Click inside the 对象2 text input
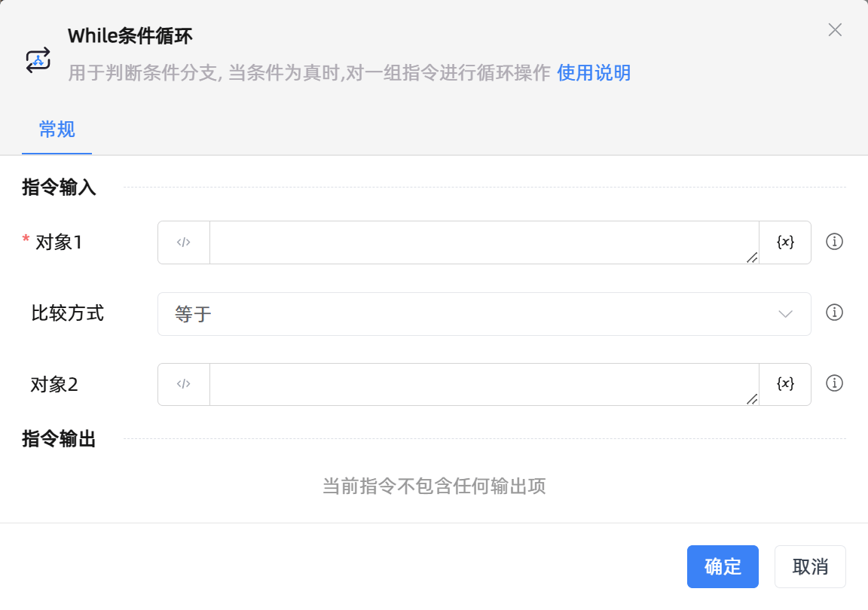Viewport: 868px width, 610px height. click(482, 384)
